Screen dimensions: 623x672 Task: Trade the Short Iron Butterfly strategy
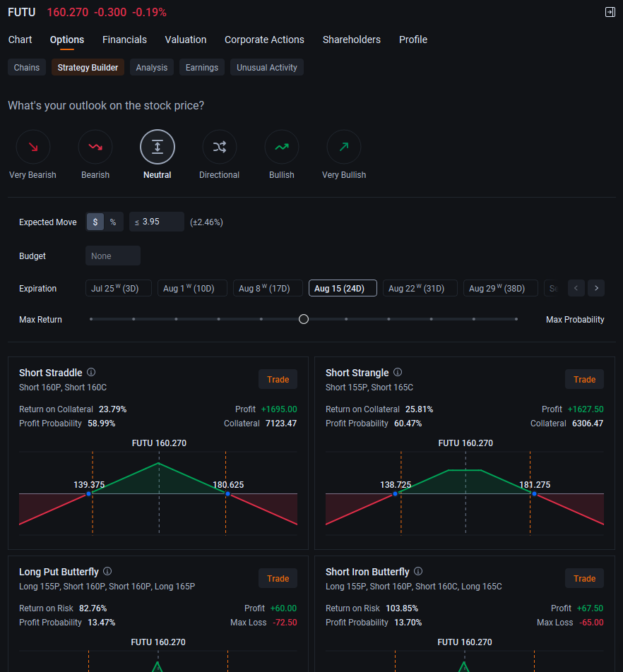584,579
